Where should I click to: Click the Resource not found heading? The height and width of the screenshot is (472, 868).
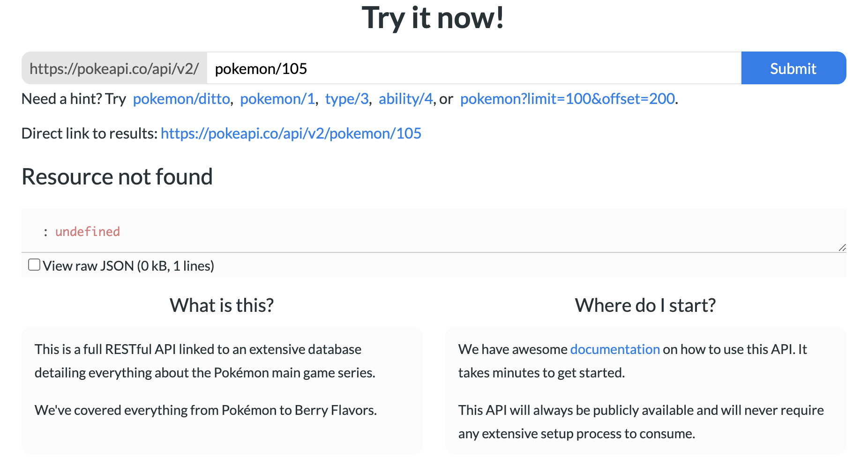pyautogui.click(x=117, y=177)
